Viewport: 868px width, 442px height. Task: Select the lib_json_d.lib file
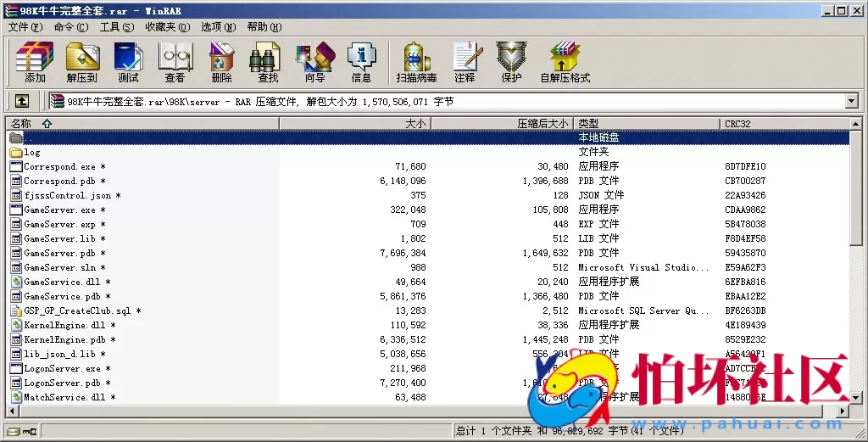pos(59,354)
